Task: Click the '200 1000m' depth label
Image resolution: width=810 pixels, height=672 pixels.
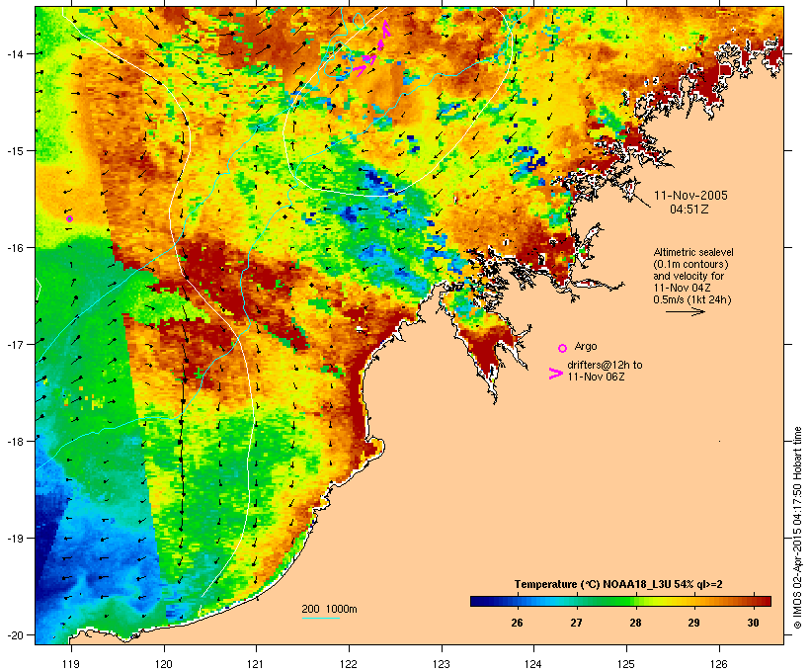Action: 329,609
